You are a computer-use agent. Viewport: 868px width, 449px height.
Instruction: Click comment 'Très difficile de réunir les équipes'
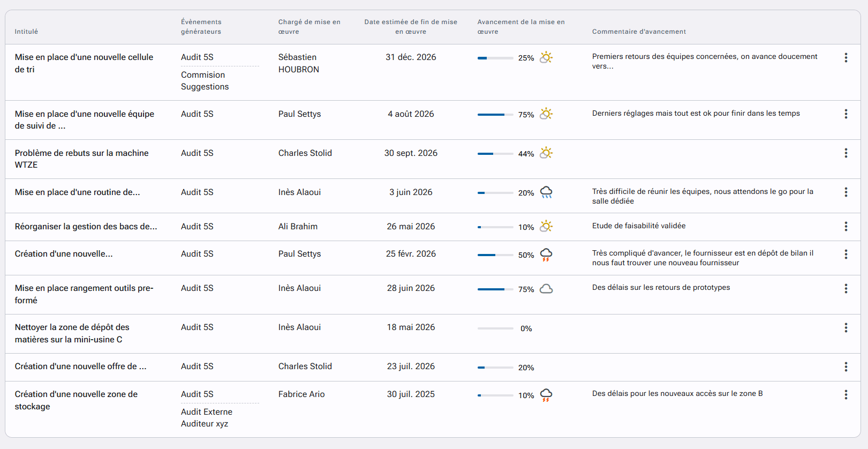pyautogui.click(x=703, y=197)
